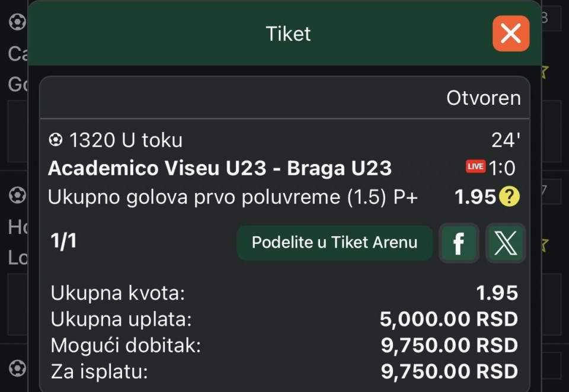The width and height of the screenshot is (569, 392).
Task: Click Ukupno golova prvo poluvreme bet description
Action: (x=232, y=197)
